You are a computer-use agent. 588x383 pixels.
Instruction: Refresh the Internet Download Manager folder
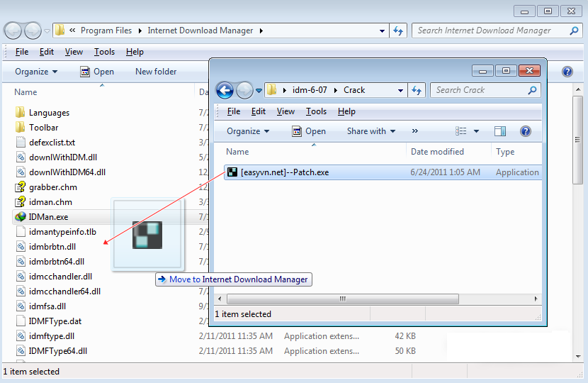[x=398, y=30]
